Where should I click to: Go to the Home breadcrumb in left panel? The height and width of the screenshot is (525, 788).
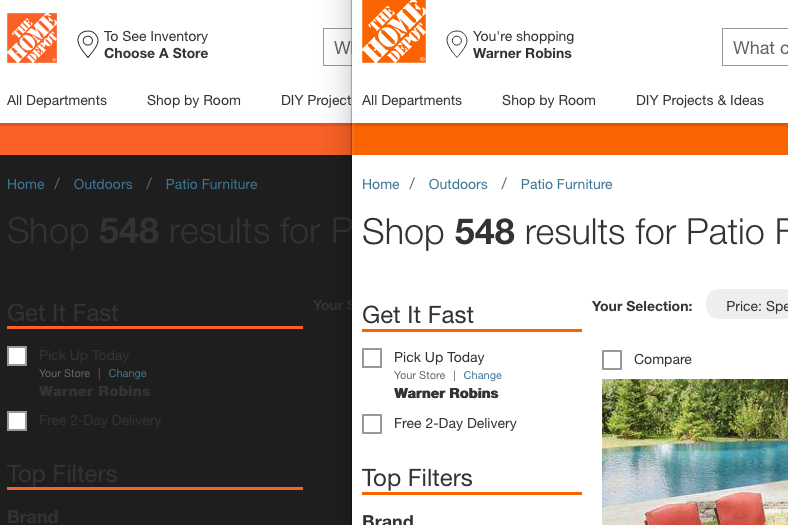click(26, 184)
